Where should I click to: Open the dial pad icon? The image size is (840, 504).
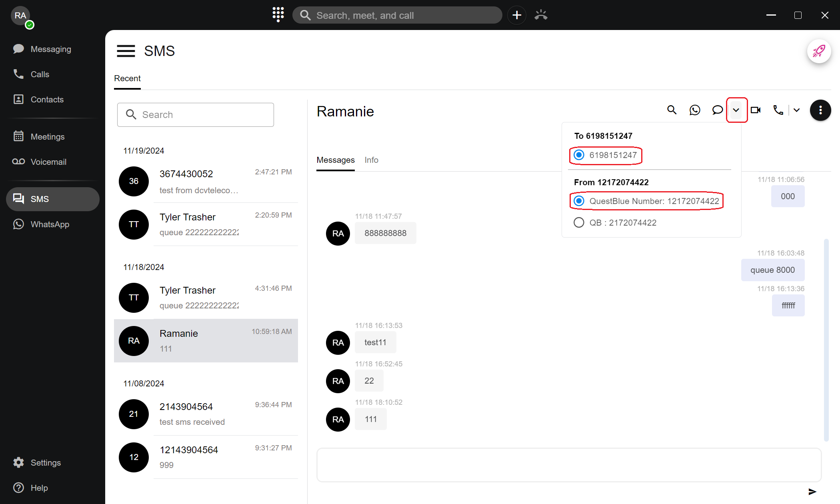pos(278,15)
